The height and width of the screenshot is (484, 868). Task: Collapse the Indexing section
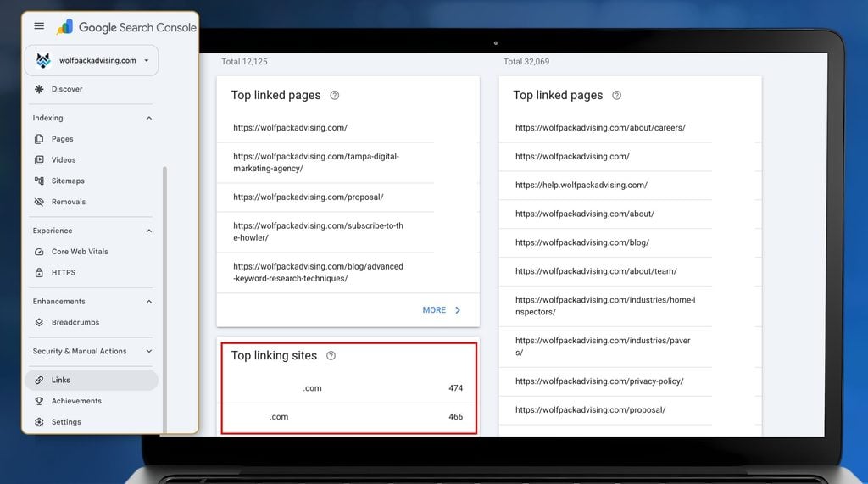(x=149, y=118)
